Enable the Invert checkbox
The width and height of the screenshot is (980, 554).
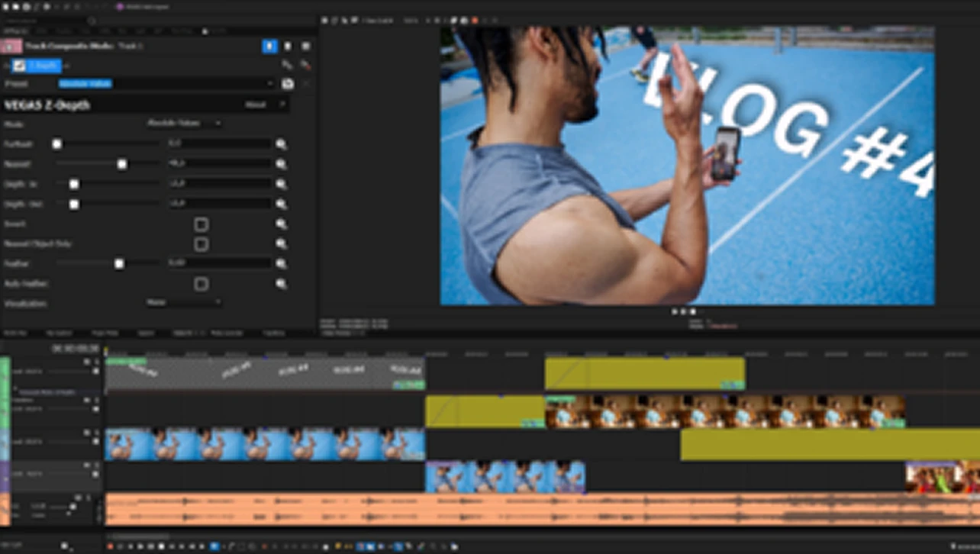tap(201, 224)
